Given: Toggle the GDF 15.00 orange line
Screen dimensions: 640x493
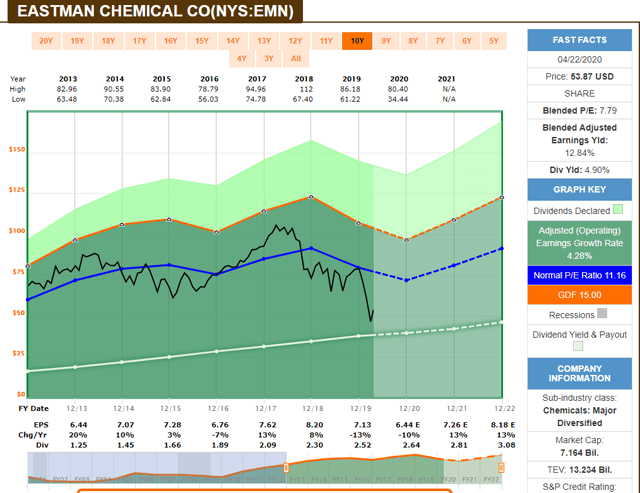Looking at the screenshot, I should tap(582, 294).
